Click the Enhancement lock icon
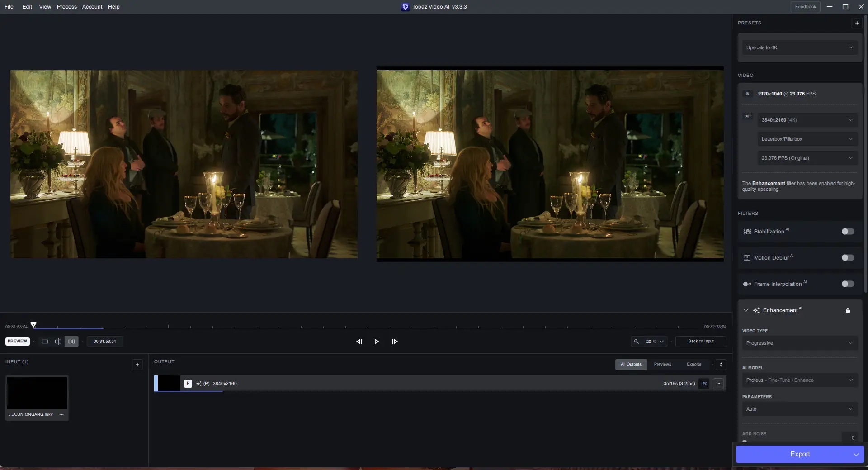The image size is (868, 470). (x=848, y=310)
